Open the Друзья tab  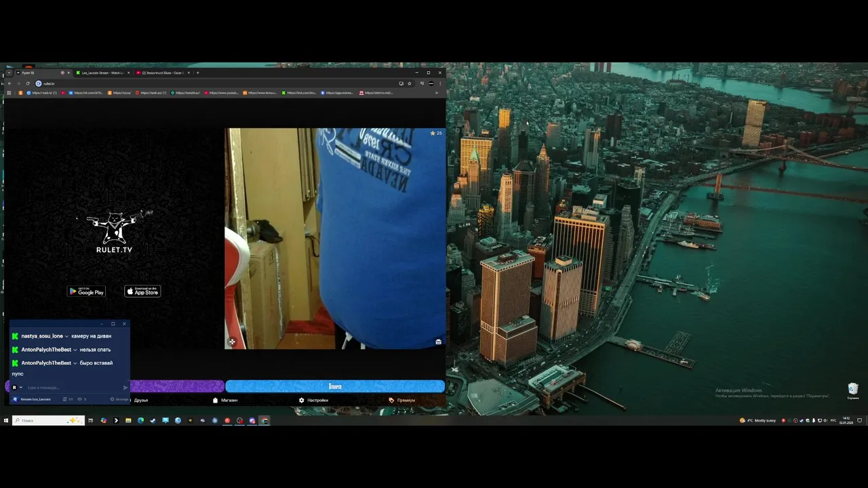[x=140, y=401]
